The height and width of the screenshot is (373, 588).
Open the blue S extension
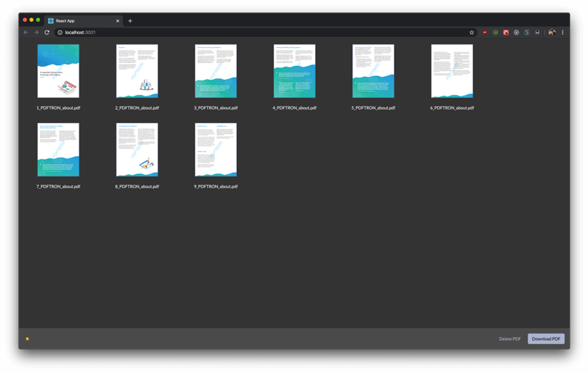point(526,32)
